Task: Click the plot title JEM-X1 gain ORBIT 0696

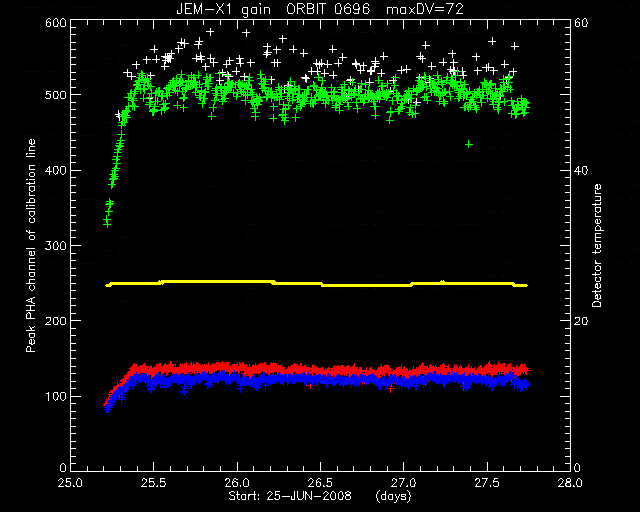Action: click(273, 9)
